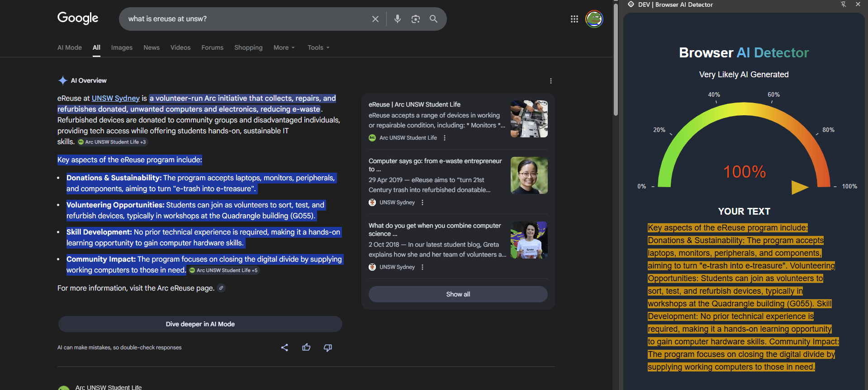
Task: Open the Arc UNSW Student Life +5 citation chip
Action: 223,270
